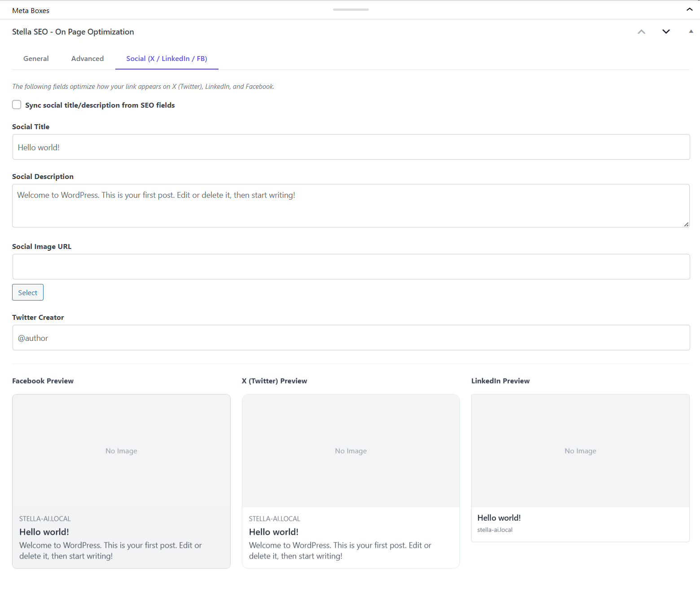Focus the Social Description textarea
Screen dimensions: 700x593
351,205
